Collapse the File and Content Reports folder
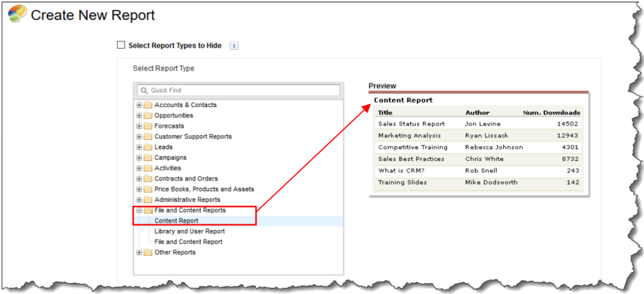Viewport: 644px width, 294px height. (139, 210)
